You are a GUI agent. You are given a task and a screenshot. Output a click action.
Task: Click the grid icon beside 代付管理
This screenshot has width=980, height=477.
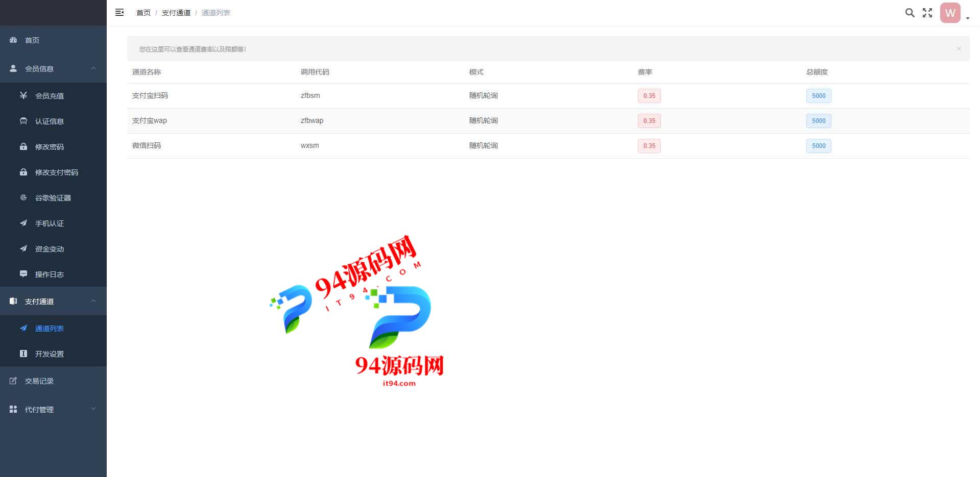pos(13,409)
